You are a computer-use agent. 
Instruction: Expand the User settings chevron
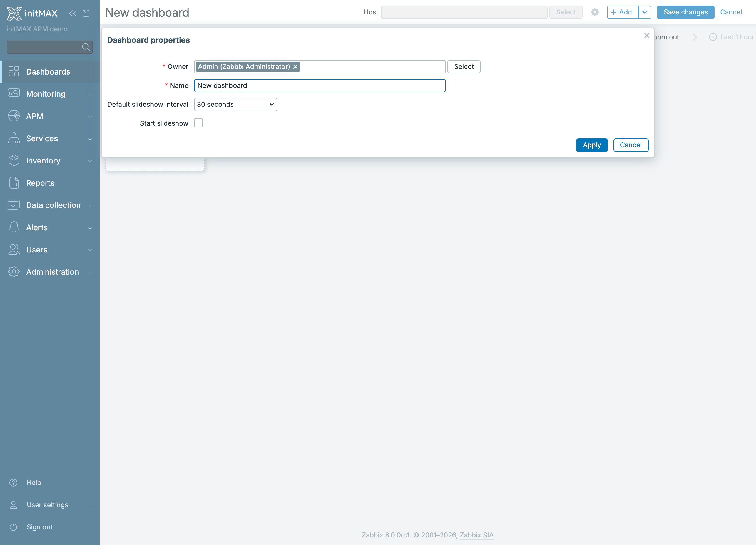click(90, 505)
